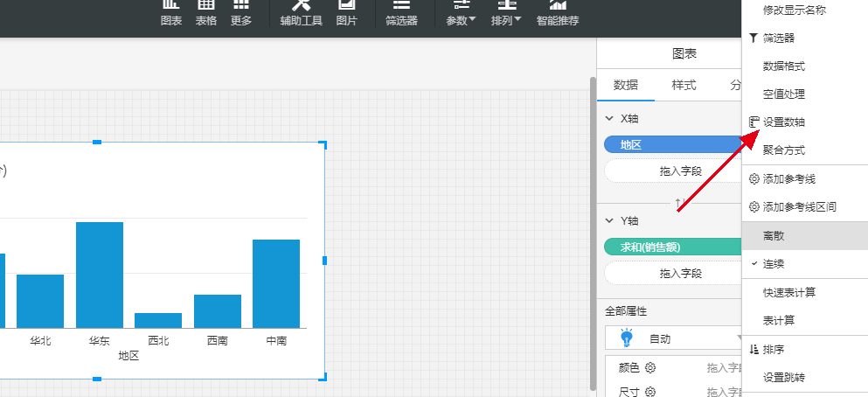
Task: Click the lightbulb icon beside 自动
Action: pos(626,338)
